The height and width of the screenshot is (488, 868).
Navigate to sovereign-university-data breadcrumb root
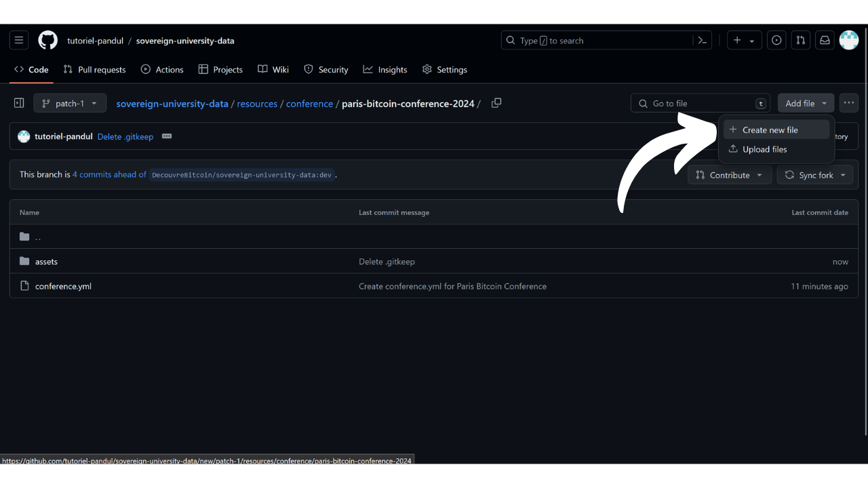(x=172, y=104)
